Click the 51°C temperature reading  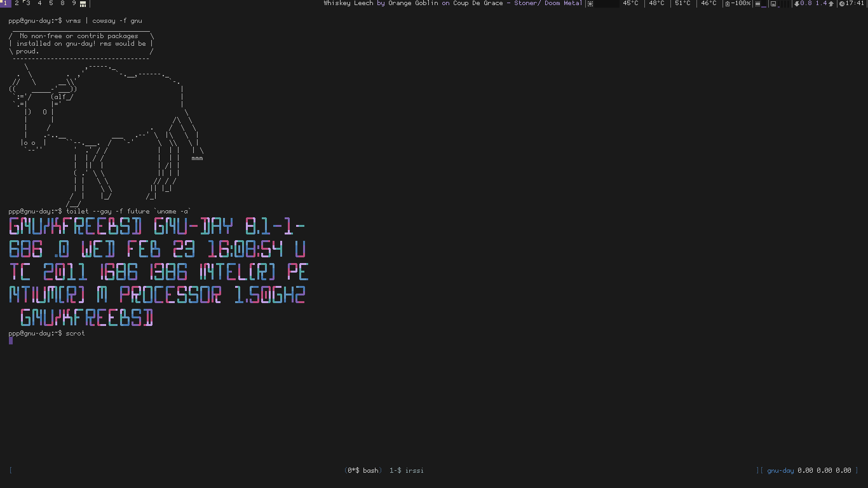click(x=682, y=3)
